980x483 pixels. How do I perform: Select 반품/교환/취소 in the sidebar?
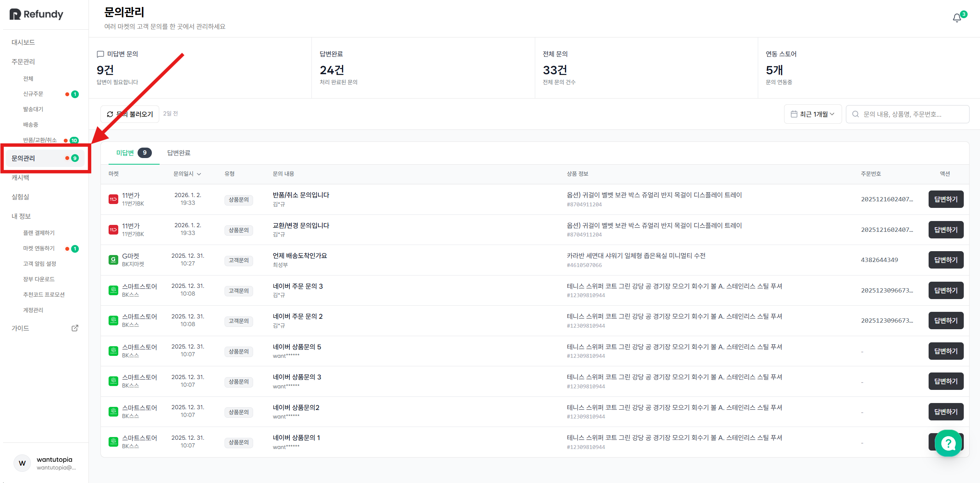click(x=40, y=140)
